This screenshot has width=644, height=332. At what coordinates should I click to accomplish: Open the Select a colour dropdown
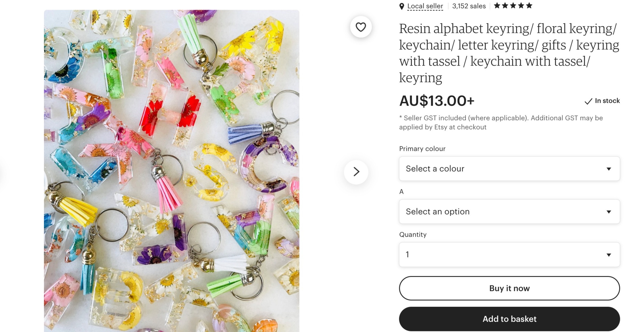(509, 169)
